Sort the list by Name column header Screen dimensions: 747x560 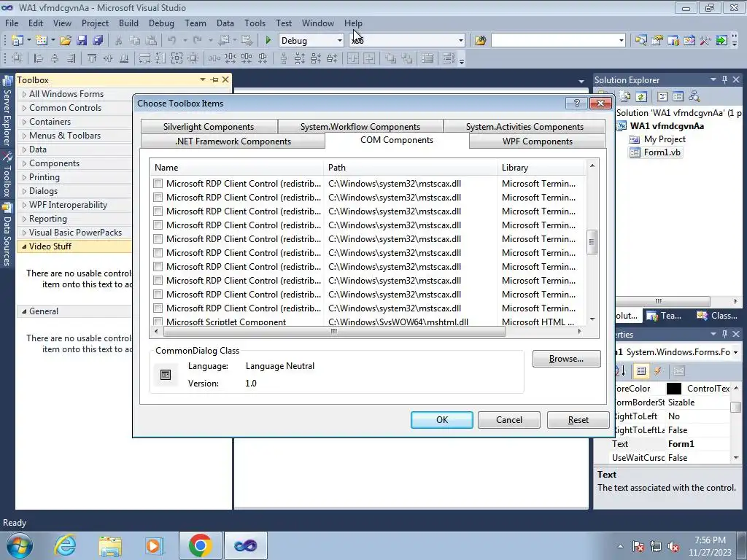tap(237, 168)
